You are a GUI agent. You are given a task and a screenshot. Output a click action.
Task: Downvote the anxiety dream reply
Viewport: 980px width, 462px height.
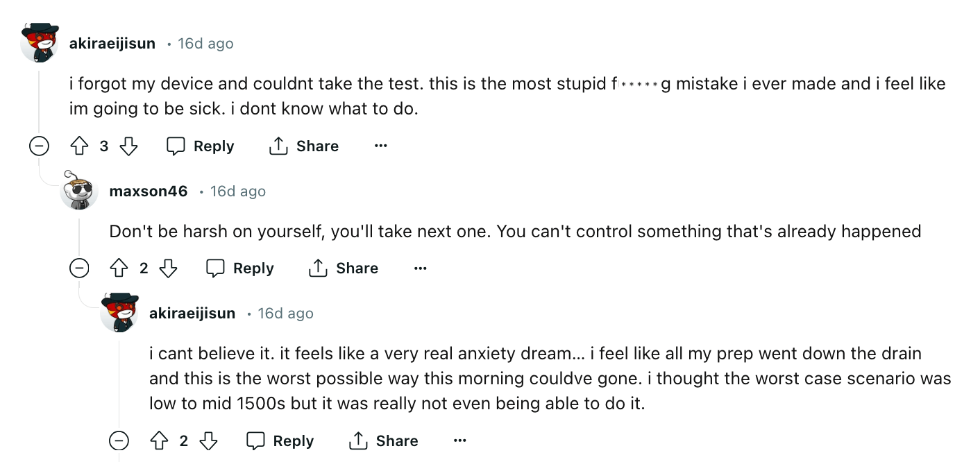click(209, 441)
